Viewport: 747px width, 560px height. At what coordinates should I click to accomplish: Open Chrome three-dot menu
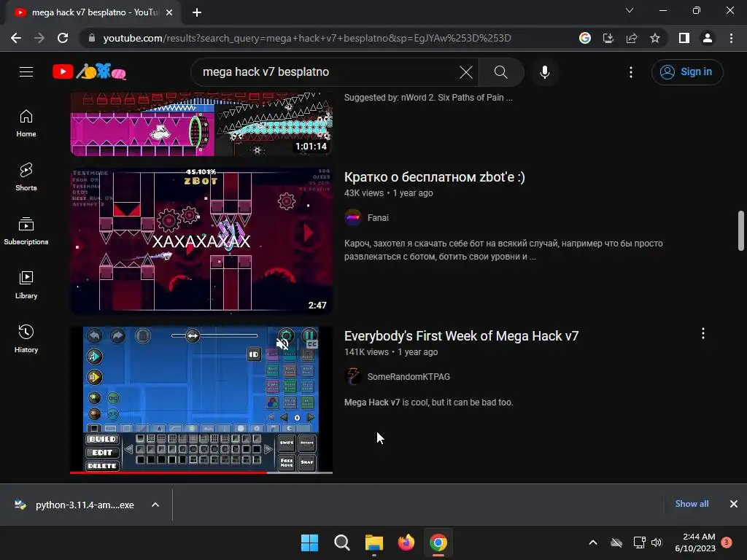731,38
